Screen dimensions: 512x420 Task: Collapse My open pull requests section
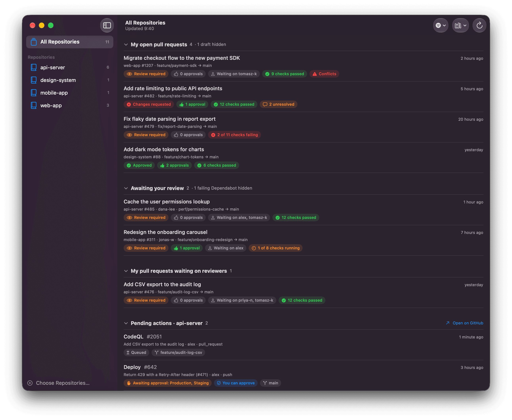[x=126, y=45]
